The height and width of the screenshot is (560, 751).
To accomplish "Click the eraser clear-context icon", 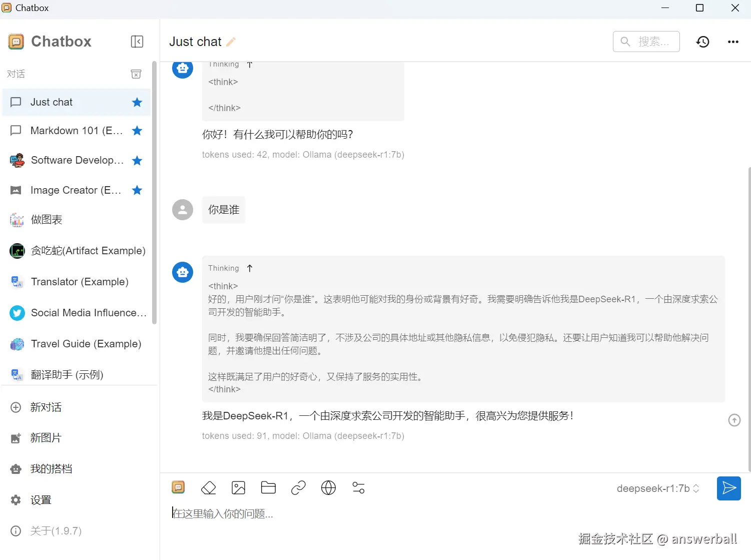I will pyautogui.click(x=208, y=487).
